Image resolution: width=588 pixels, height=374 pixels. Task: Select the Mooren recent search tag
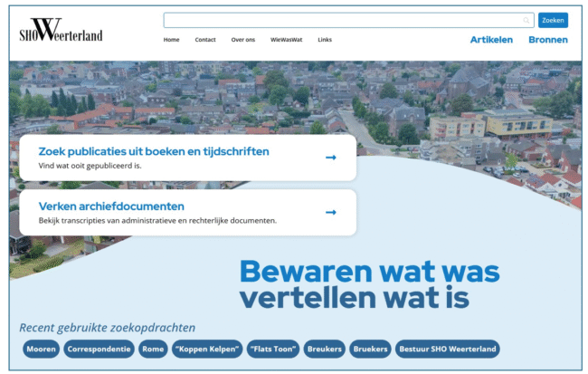click(41, 349)
